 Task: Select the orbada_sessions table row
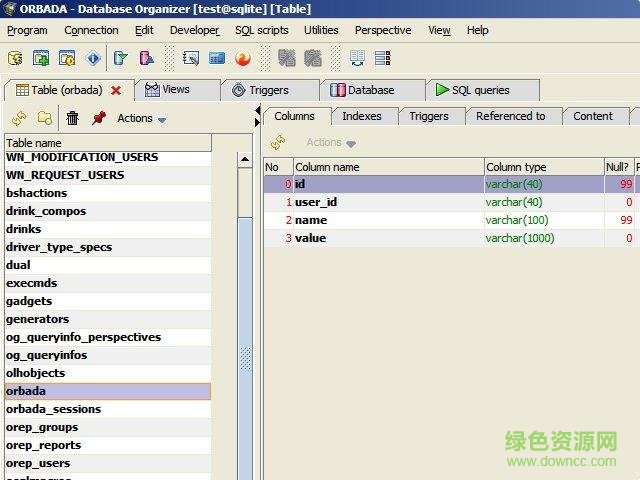pyautogui.click(x=108, y=409)
